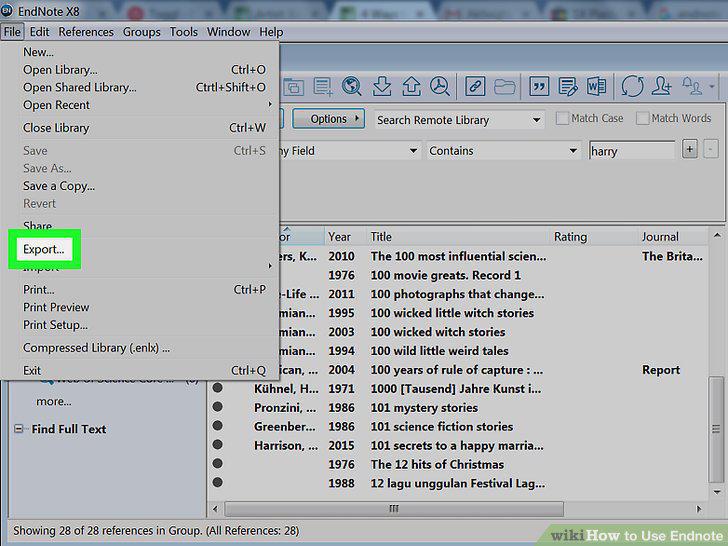Click the minus button to remove search row
Image resolution: width=728 pixels, height=546 pixels.
pos(710,150)
